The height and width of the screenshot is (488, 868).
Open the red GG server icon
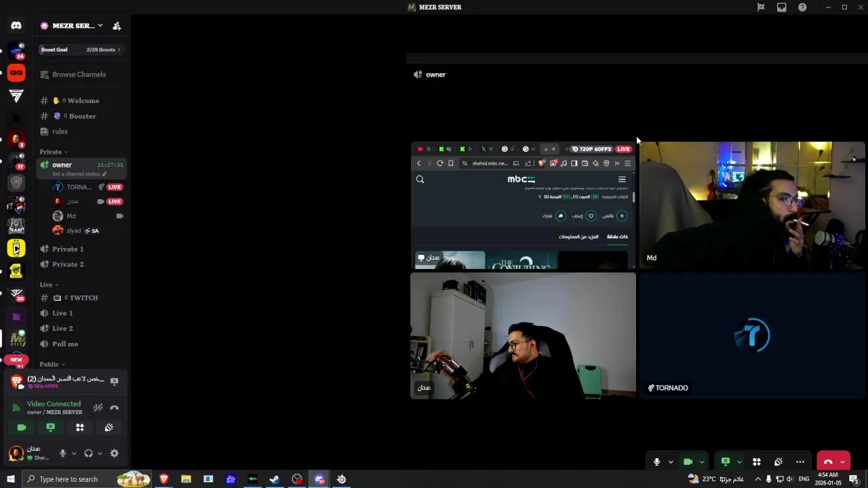(16, 73)
